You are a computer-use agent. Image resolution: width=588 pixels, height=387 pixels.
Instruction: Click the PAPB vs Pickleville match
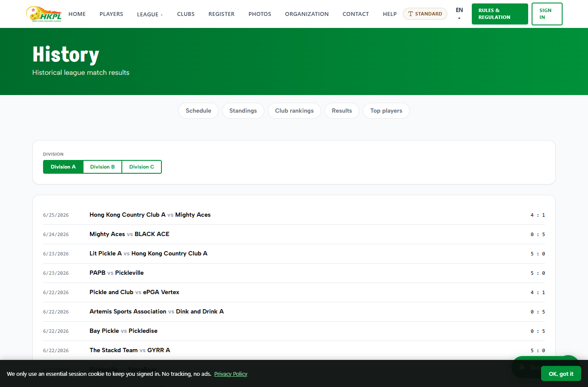(x=117, y=273)
